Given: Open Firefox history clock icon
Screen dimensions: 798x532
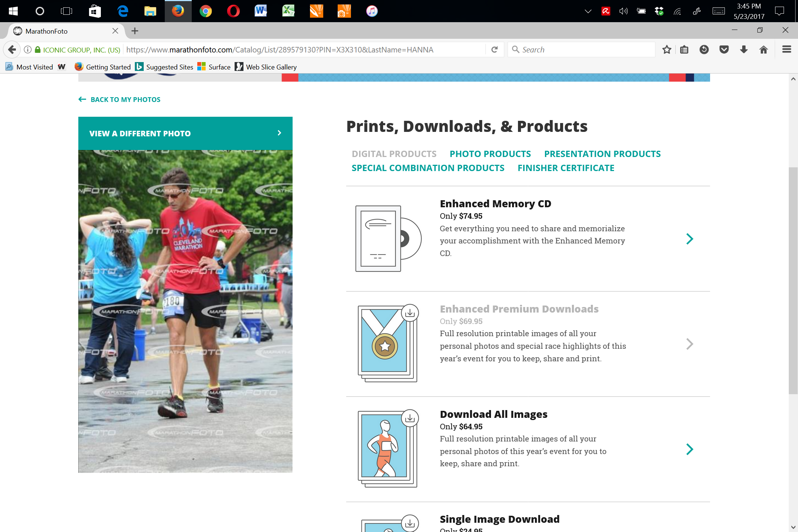Looking at the screenshot, I should click(704, 50).
